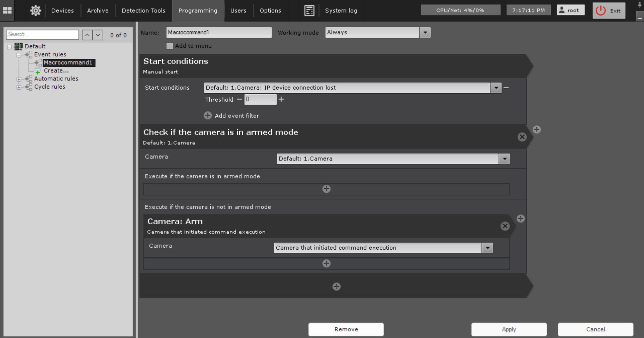Add action beside the Camera: Arm block
The width and height of the screenshot is (644, 338).
[x=521, y=219]
